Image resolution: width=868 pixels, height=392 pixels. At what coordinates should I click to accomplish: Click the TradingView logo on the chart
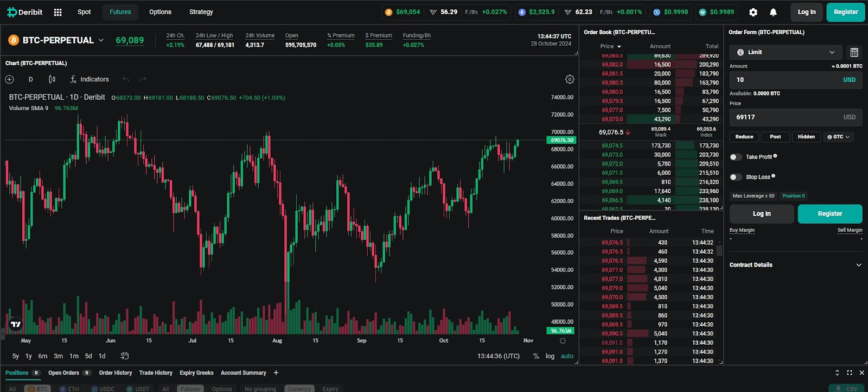(x=16, y=324)
